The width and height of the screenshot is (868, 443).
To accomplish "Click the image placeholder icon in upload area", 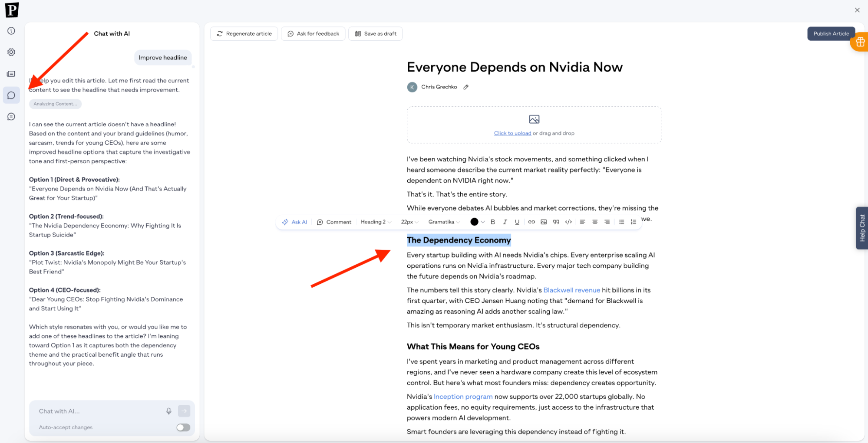I will tap(534, 119).
